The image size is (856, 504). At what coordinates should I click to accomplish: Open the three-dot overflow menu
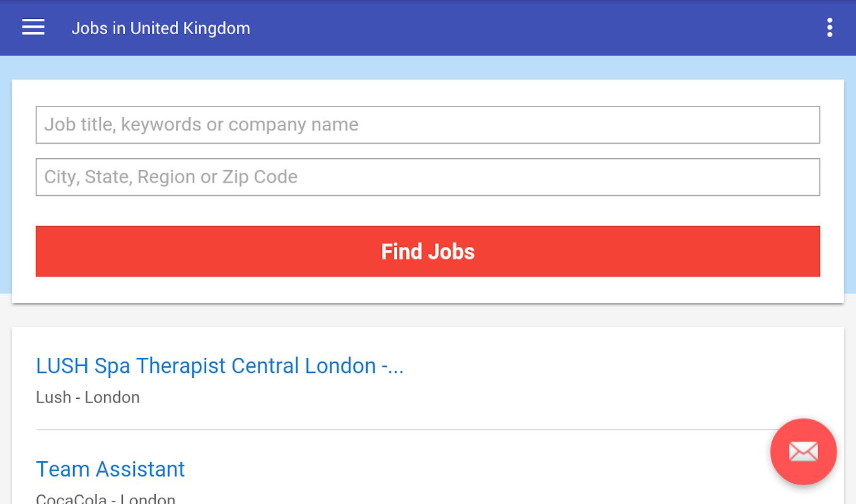tap(830, 28)
